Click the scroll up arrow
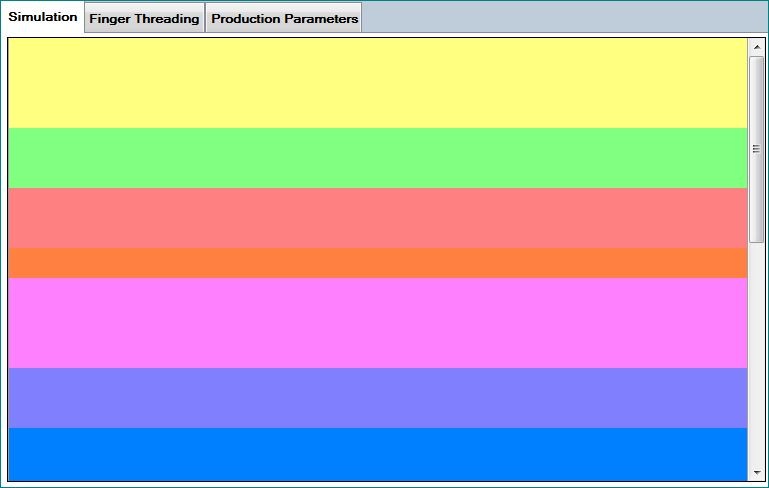The image size is (769, 488). 756,47
